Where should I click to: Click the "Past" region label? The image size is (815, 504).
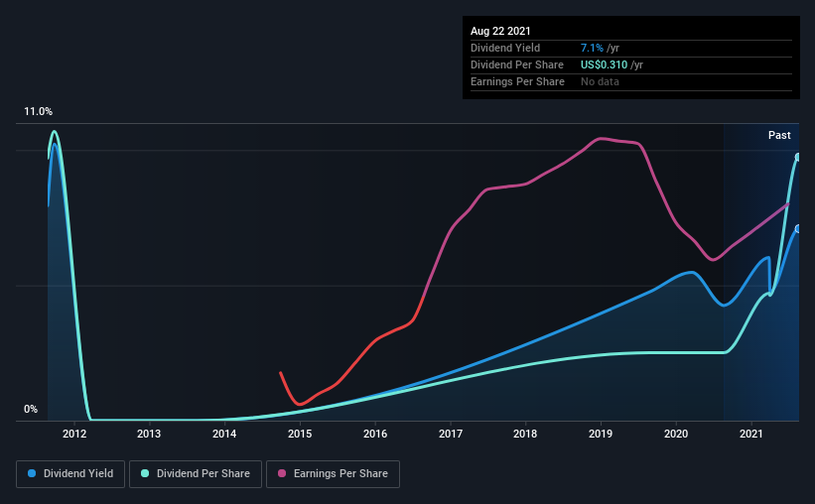coord(779,135)
